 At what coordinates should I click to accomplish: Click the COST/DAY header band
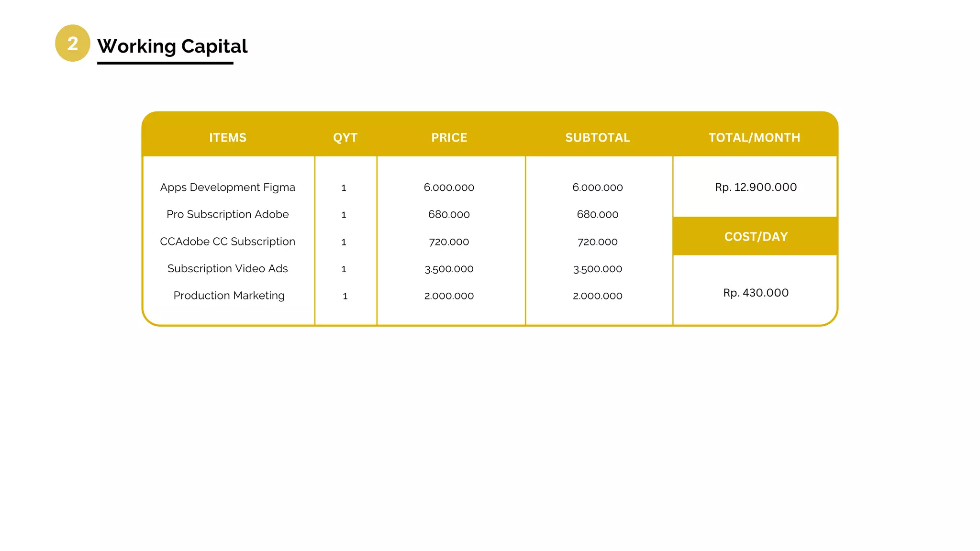pos(755,236)
